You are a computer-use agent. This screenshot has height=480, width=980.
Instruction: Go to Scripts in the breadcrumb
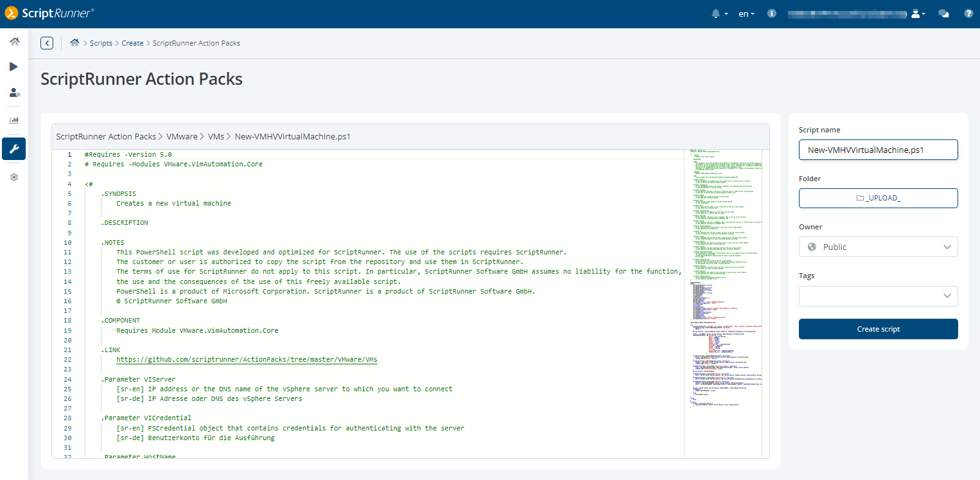pyautogui.click(x=101, y=43)
